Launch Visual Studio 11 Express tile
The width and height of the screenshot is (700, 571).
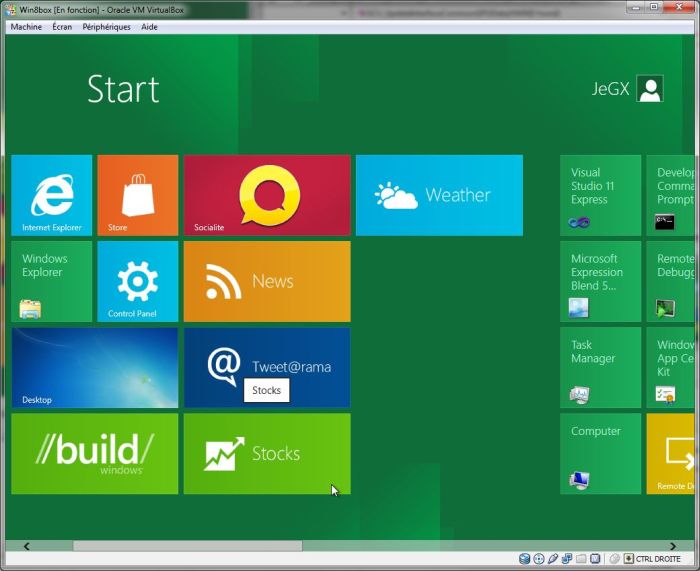click(x=600, y=195)
